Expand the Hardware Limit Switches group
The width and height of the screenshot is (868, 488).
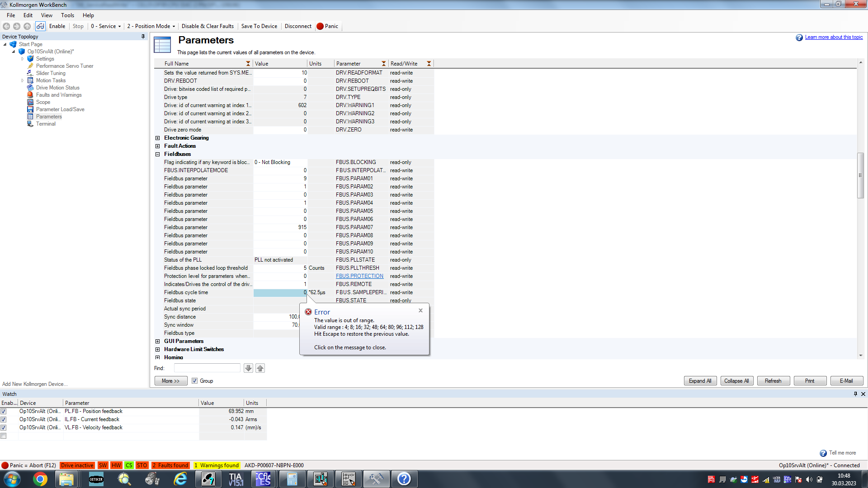[157, 350]
